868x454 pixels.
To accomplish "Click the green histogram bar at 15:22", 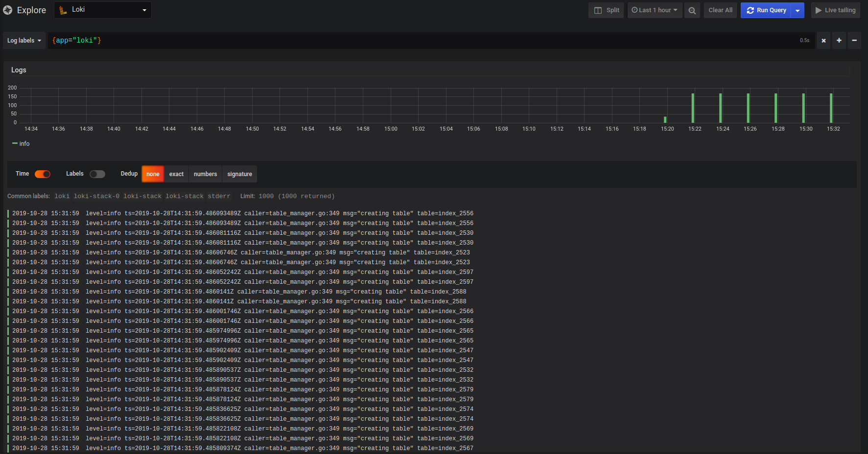I will click(x=693, y=108).
